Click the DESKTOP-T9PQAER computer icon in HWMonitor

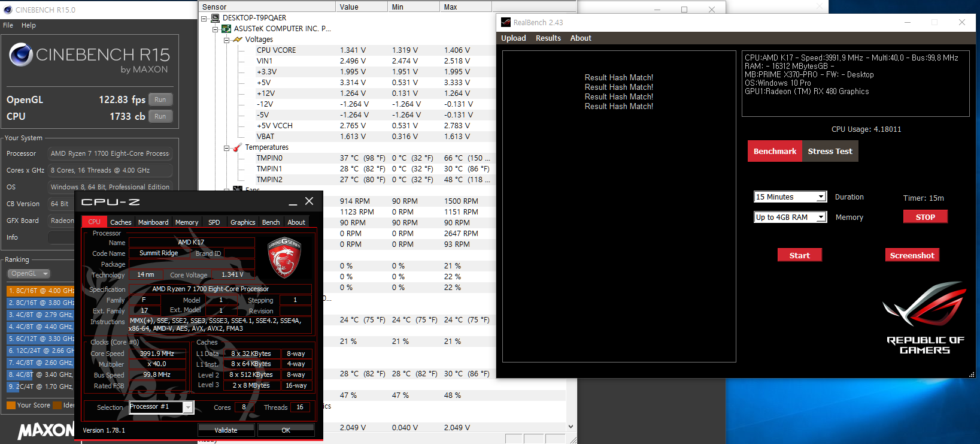pyautogui.click(x=216, y=18)
